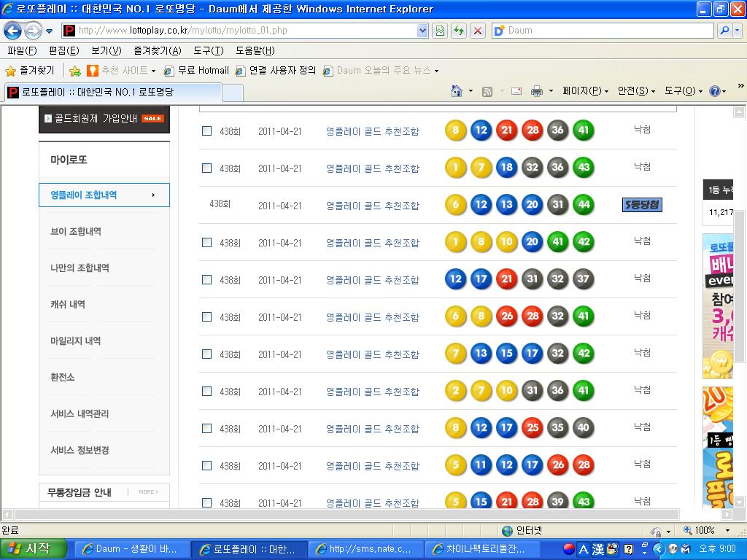Viewport: 747px width, 560px height.
Task: Click the RSS feeds icon
Action: point(487,91)
